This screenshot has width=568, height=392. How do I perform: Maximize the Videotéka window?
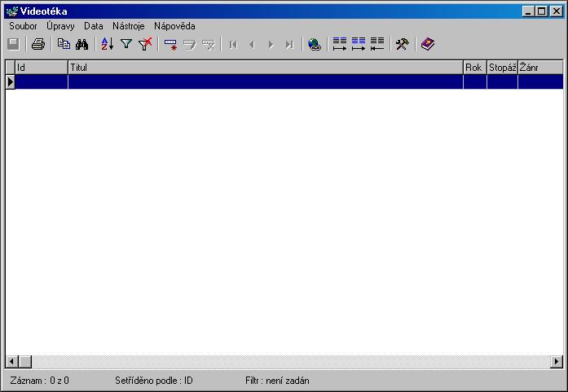click(x=542, y=11)
